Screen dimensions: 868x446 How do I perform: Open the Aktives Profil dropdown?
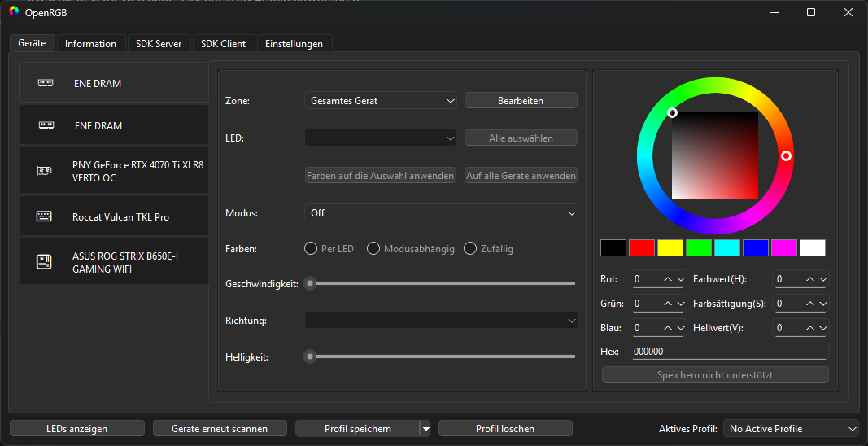pos(791,428)
